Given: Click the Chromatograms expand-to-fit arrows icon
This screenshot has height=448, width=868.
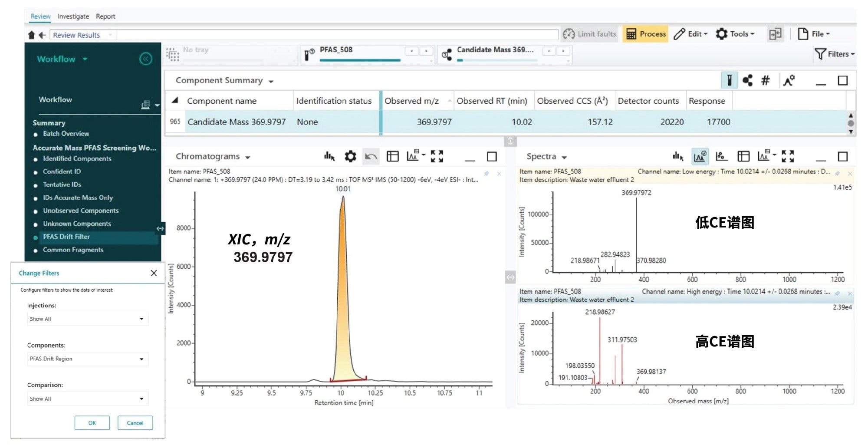Looking at the screenshot, I should pyautogui.click(x=437, y=156).
